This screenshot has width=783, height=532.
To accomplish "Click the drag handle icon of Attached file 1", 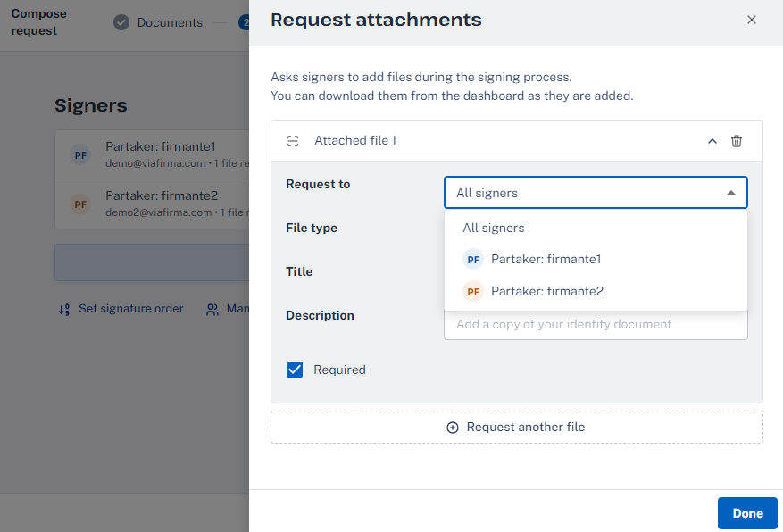I will tap(293, 141).
